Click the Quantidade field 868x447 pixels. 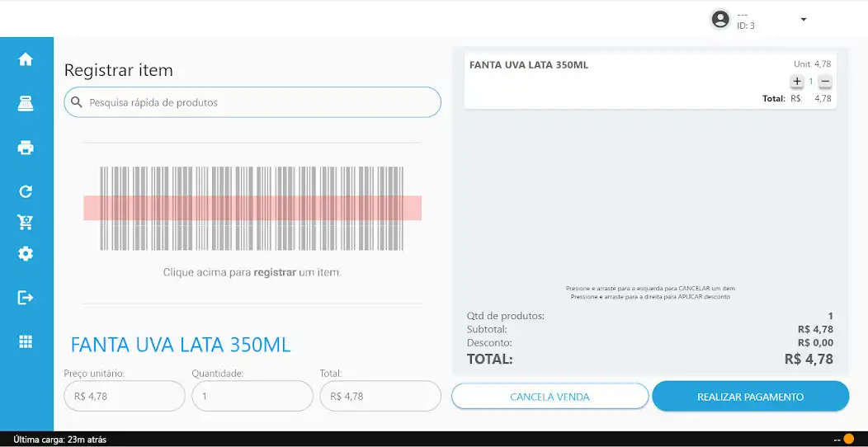tap(252, 396)
